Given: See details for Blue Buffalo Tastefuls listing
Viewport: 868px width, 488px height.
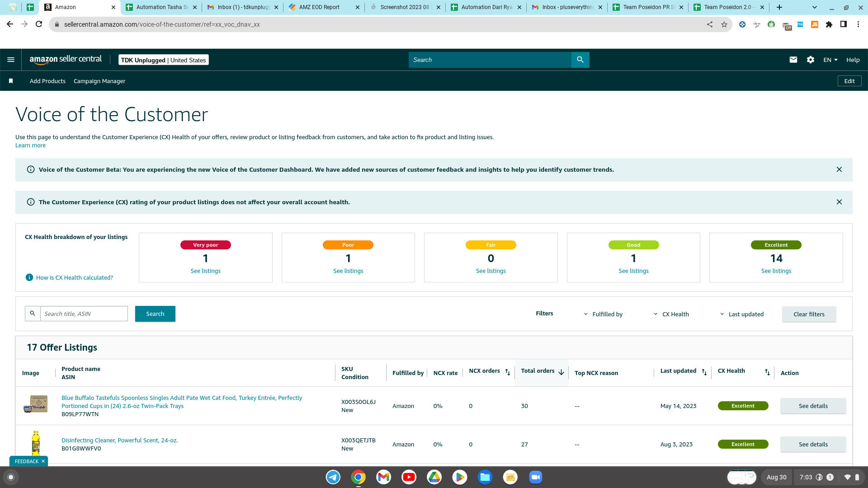Looking at the screenshot, I should click(x=813, y=406).
